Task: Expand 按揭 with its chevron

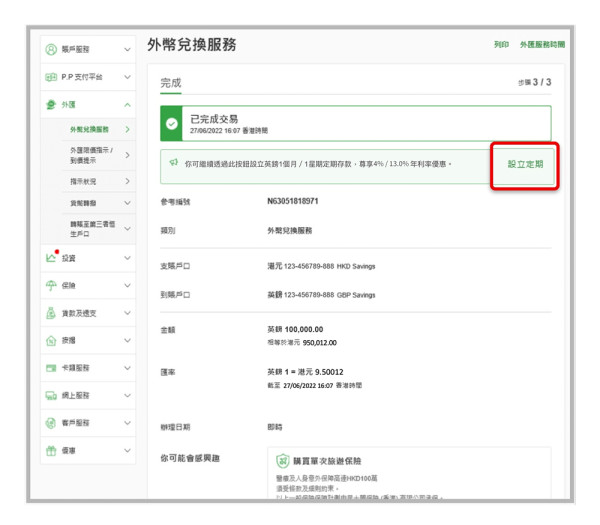Action: pos(127,341)
